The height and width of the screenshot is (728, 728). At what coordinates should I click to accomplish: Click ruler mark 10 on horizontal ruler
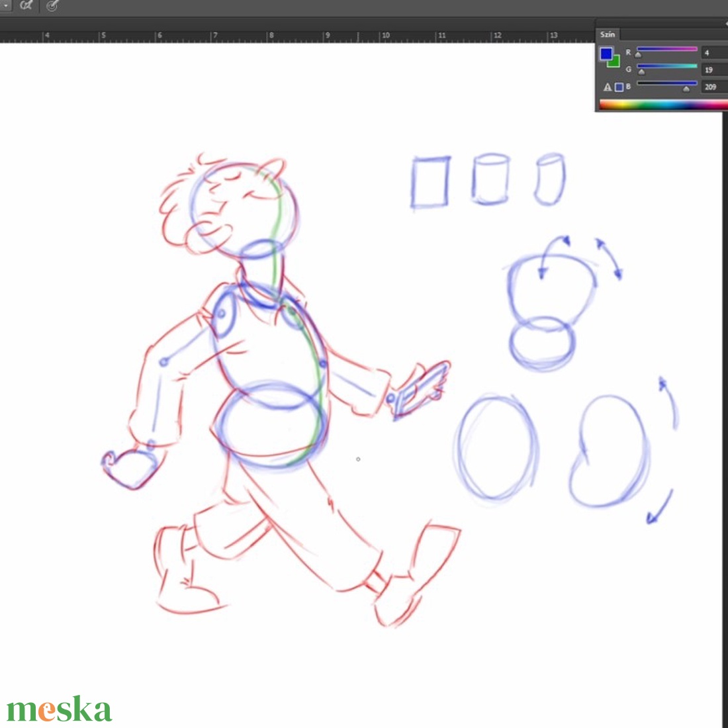[385, 35]
